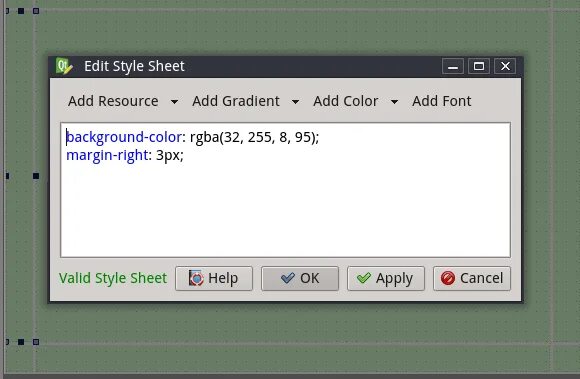Click the Qt Designer window icon in title bar

[x=64, y=66]
